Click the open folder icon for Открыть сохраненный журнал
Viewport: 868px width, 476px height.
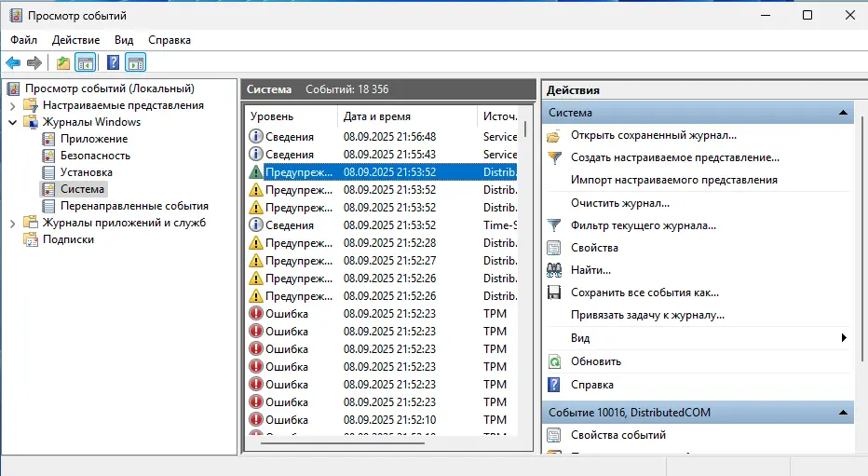coord(554,136)
